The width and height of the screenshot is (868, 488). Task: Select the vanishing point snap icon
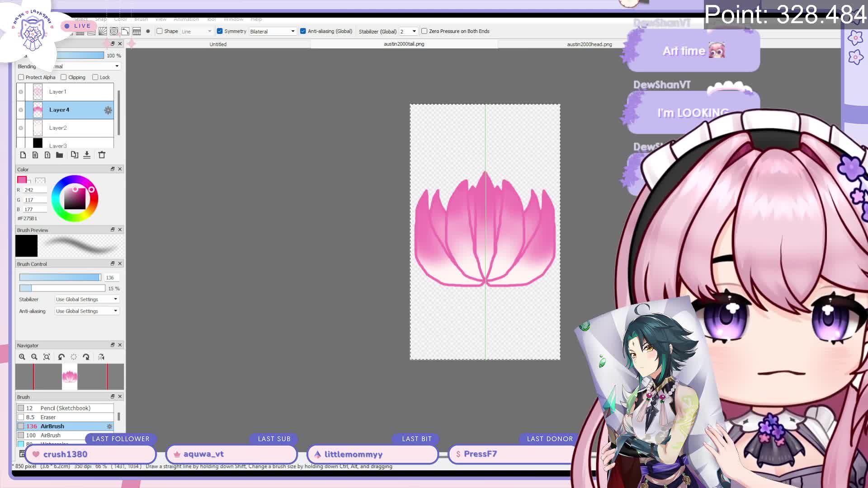(103, 31)
